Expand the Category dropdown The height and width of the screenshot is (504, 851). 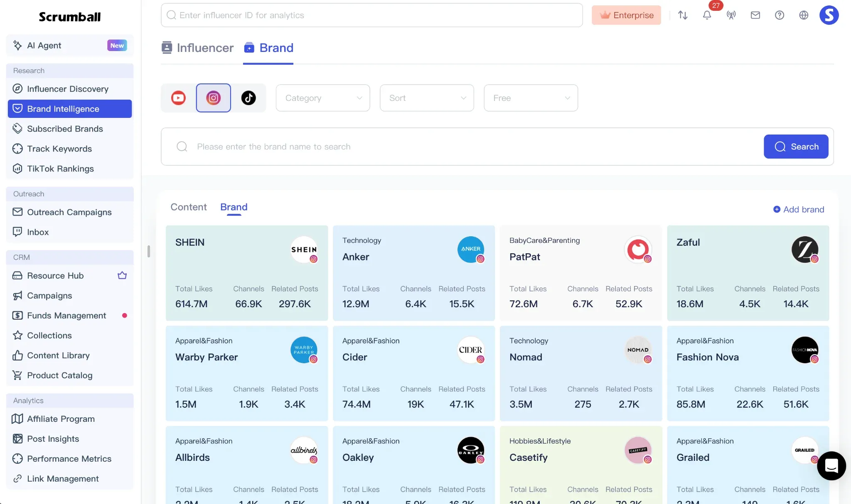[x=323, y=98]
